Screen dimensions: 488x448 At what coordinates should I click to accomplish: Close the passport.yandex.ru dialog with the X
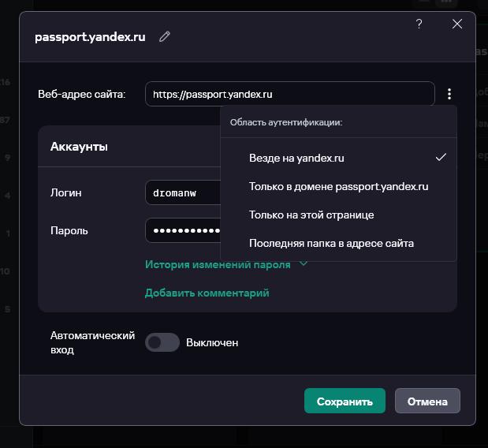point(457,24)
